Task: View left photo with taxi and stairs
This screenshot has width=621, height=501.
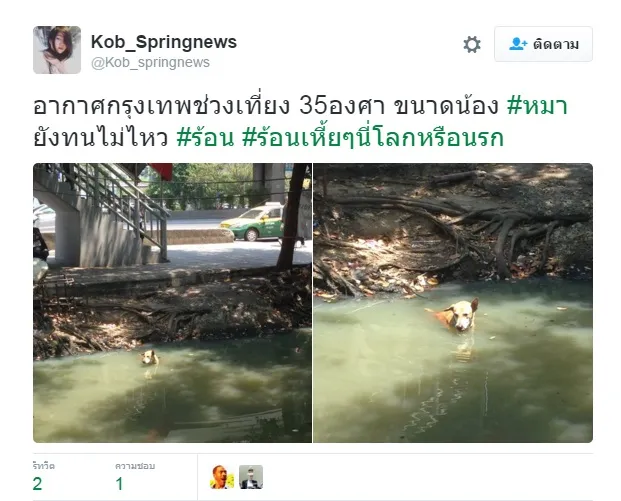Action: coord(172,303)
